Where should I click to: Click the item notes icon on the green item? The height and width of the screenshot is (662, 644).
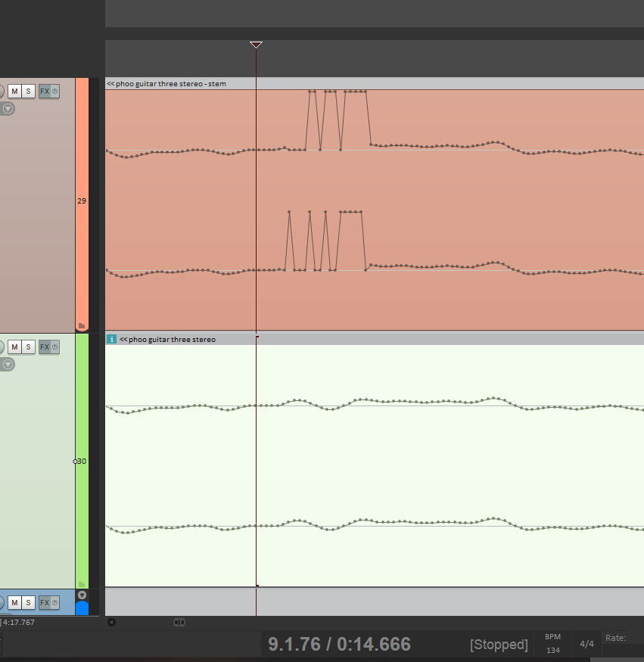click(x=111, y=339)
